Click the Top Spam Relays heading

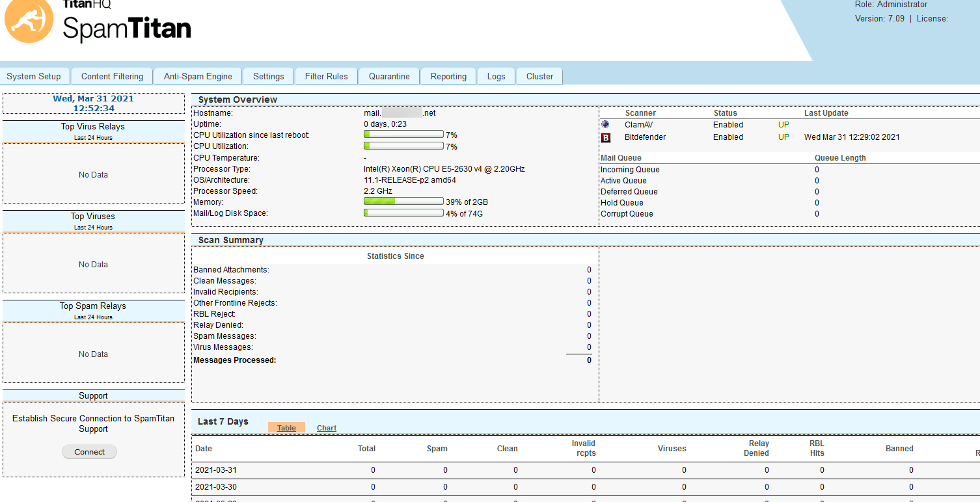click(x=93, y=306)
